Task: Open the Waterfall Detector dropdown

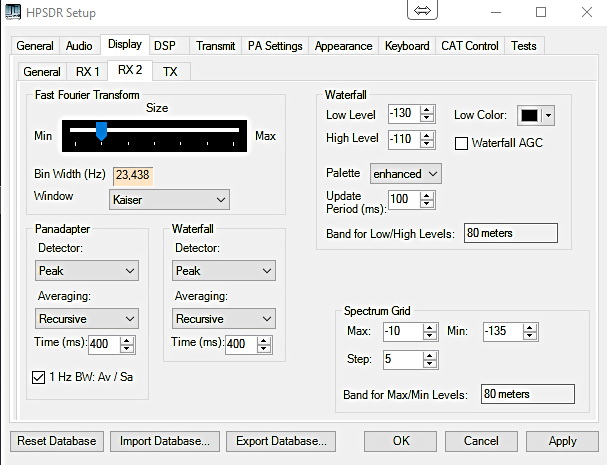Action: [224, 271]
